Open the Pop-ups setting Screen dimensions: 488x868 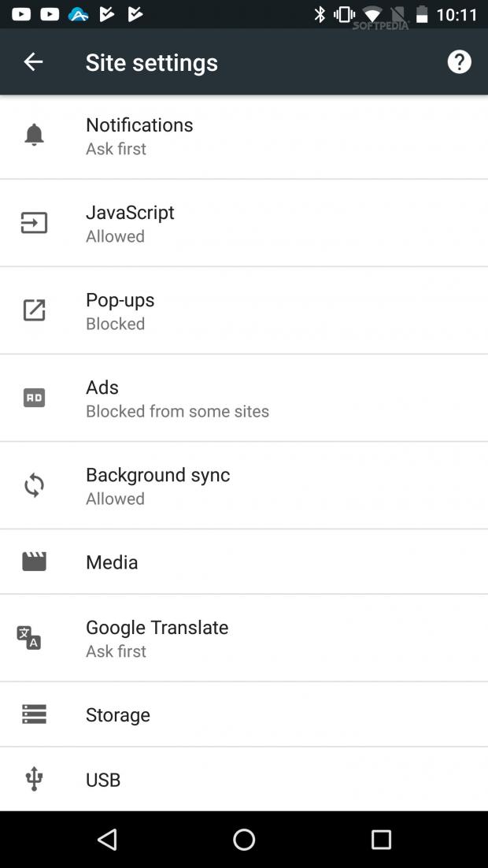(x=244, y=310)
